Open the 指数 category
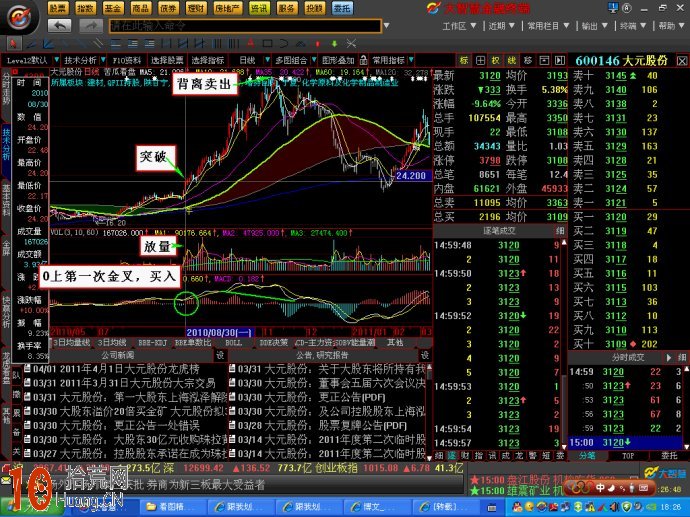The image size is (690, 517). (85, 8)
